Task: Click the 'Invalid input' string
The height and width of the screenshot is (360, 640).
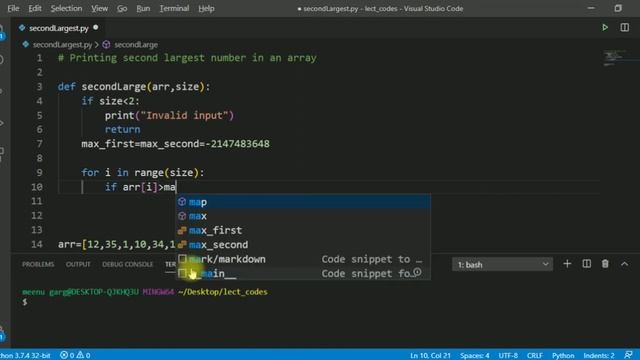Action: pos(187,116)
